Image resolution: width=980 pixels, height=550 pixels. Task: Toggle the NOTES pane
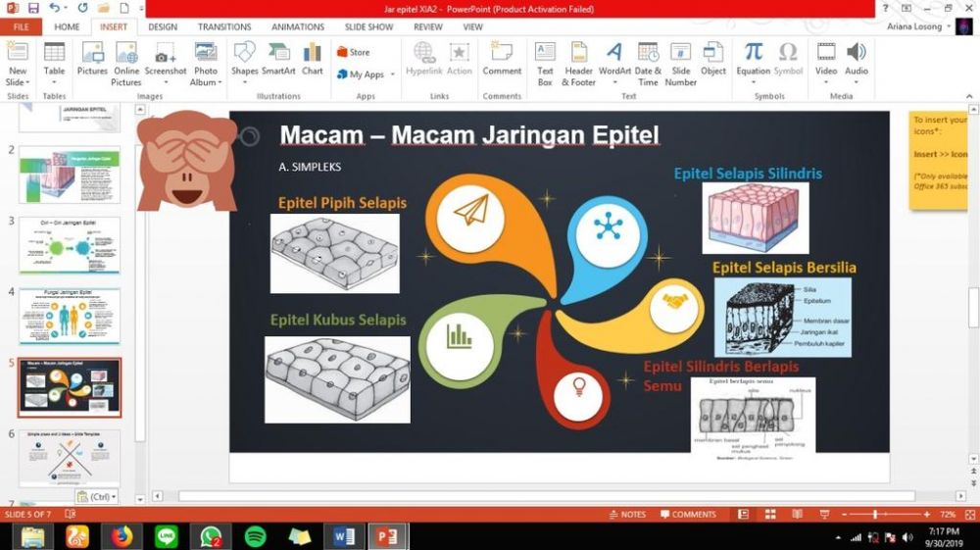627,515
